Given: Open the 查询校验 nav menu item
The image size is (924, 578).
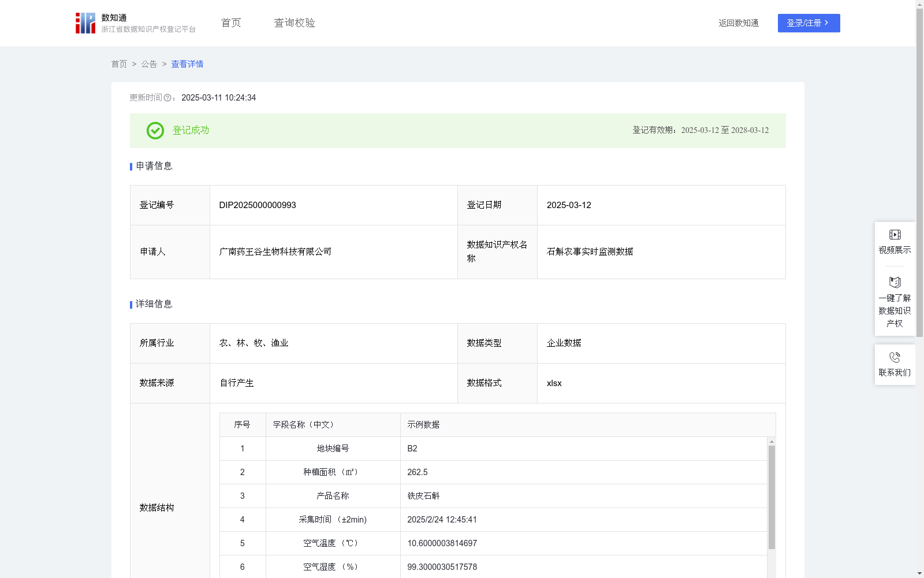Looking at the screenshot, I should click(295, 23).
